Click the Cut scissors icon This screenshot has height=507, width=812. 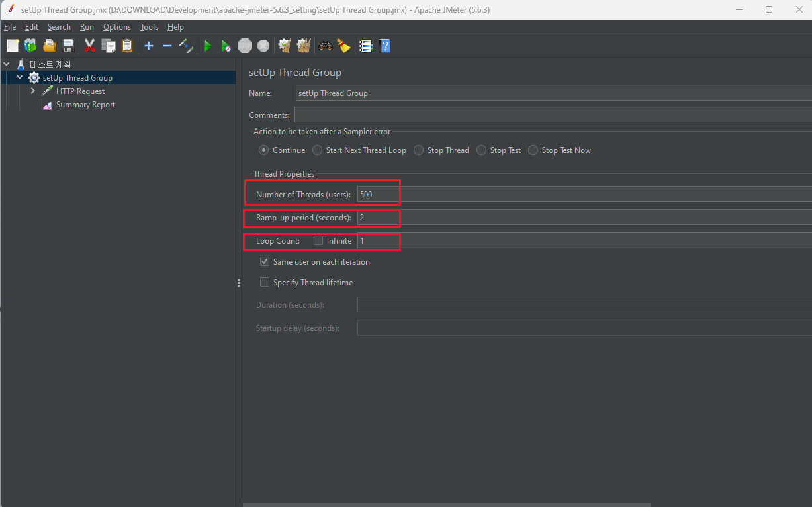tap(90, 46)
